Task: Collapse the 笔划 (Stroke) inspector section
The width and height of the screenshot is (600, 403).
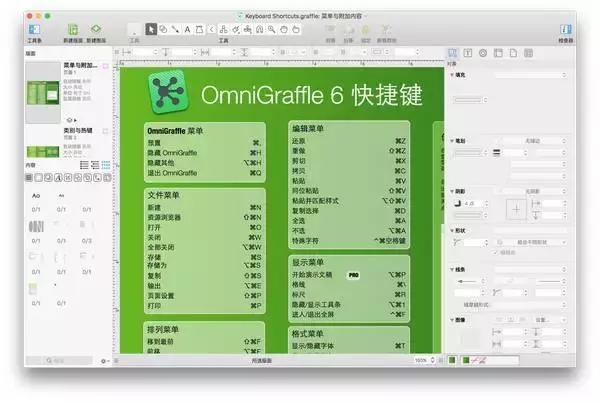Action: tap(452, 141)
